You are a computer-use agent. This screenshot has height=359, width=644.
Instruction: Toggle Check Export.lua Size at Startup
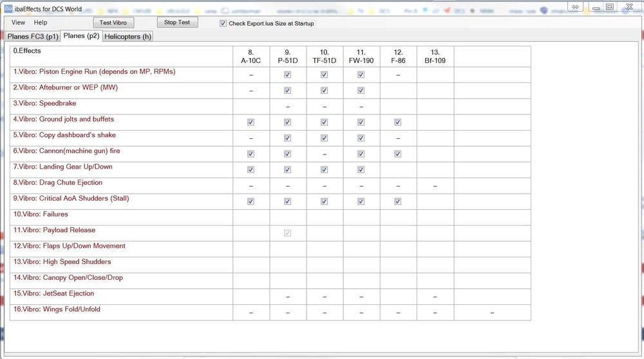click(x=223, y=23)
